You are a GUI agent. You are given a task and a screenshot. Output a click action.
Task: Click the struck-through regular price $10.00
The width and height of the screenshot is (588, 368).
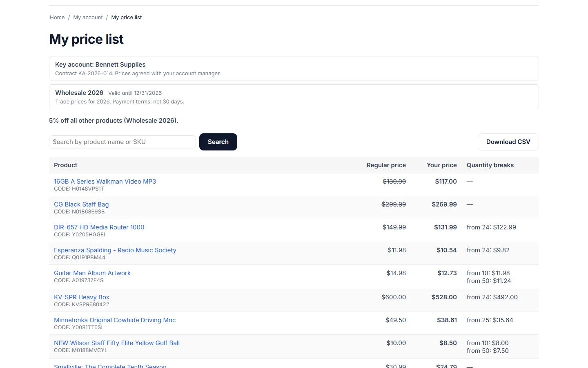[x=396, y=343]
